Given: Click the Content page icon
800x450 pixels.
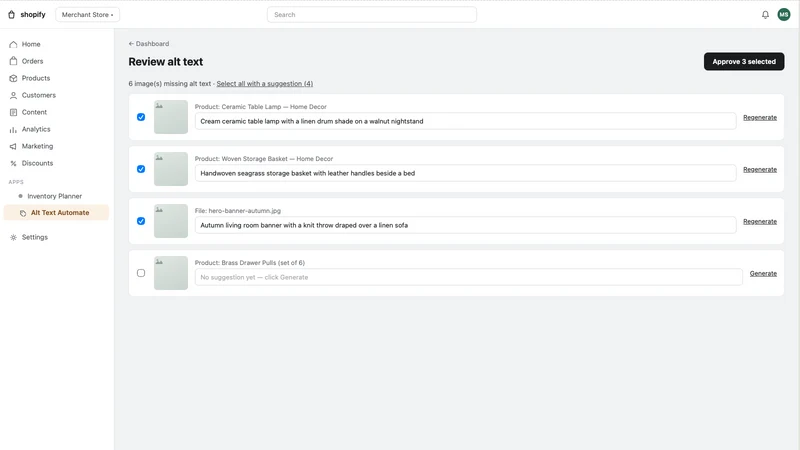Looking at the screenshot, I should click(x=13, y=112).
